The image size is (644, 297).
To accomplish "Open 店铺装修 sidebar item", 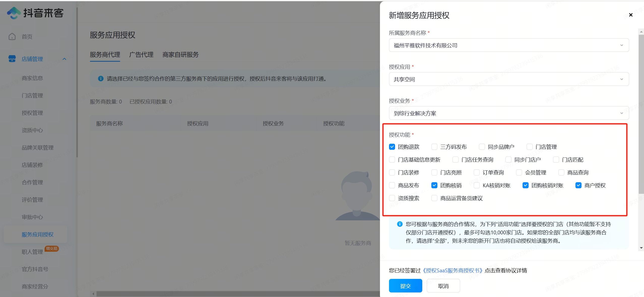I will coord(32,165).
